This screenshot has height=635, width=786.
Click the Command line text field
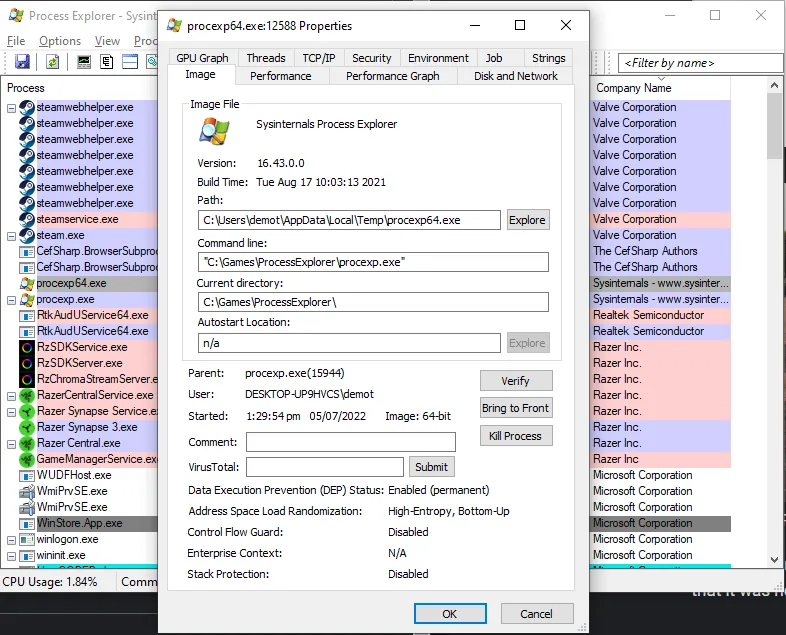(x=373, y=262)
